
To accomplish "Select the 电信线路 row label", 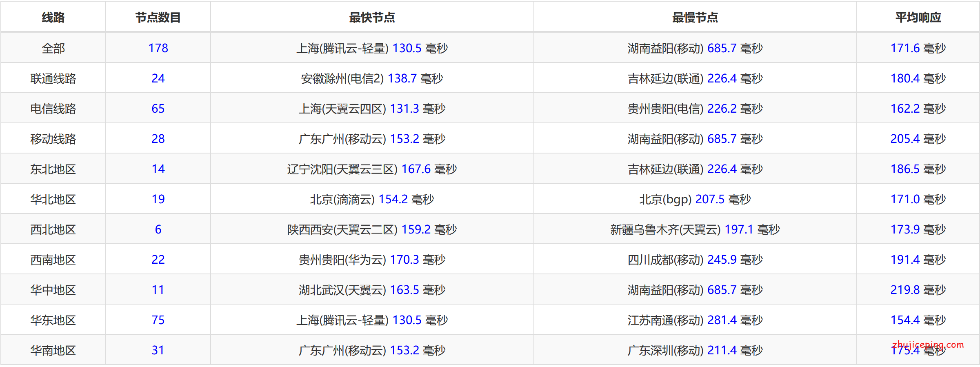I will tap(53, 109).
